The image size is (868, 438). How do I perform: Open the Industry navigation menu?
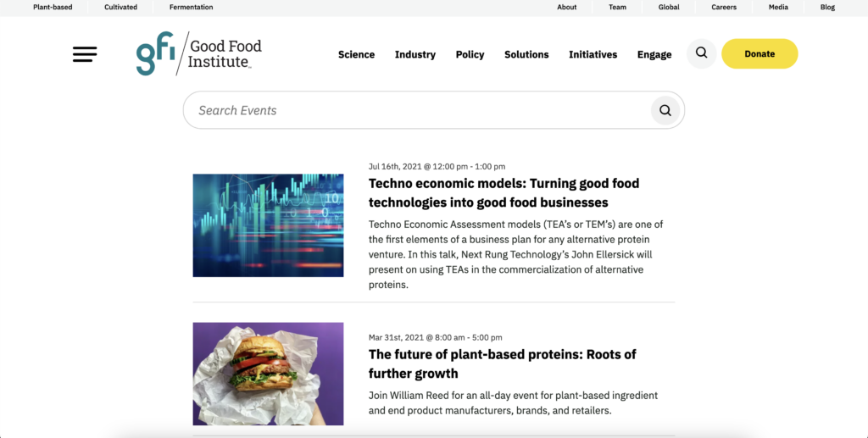(x=415, y=54)
